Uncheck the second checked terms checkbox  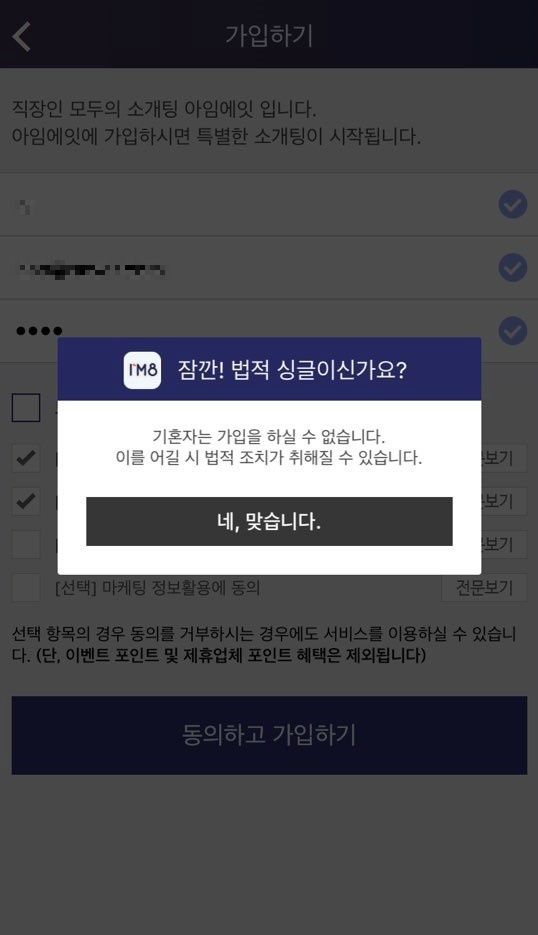point(26,501)
